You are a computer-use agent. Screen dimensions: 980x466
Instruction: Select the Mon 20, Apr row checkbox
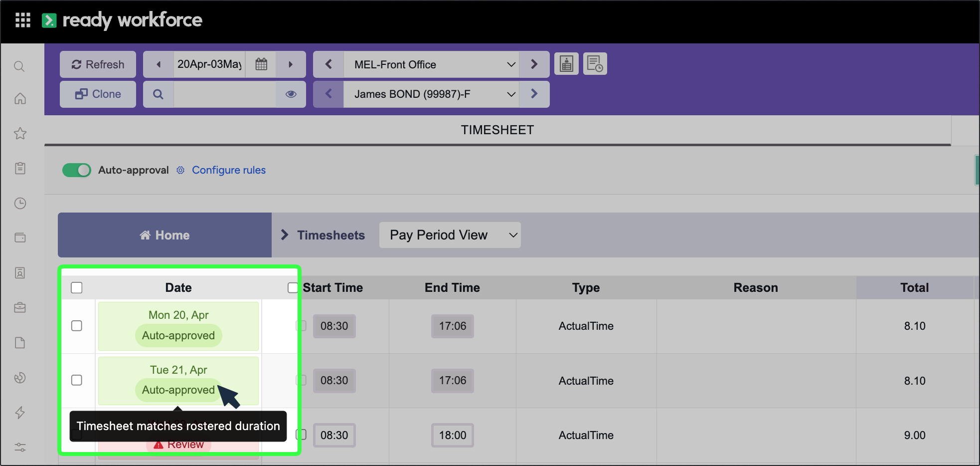[x=77, y=326]
